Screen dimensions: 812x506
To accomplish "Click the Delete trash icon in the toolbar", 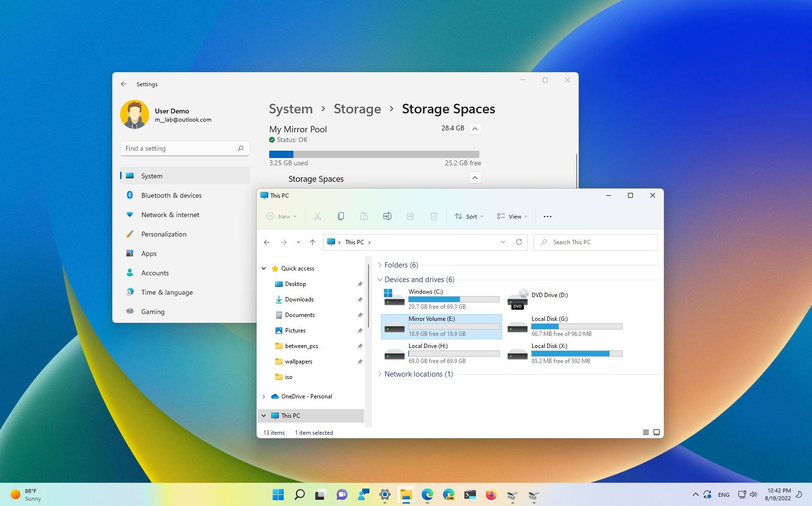I will 433,216.
